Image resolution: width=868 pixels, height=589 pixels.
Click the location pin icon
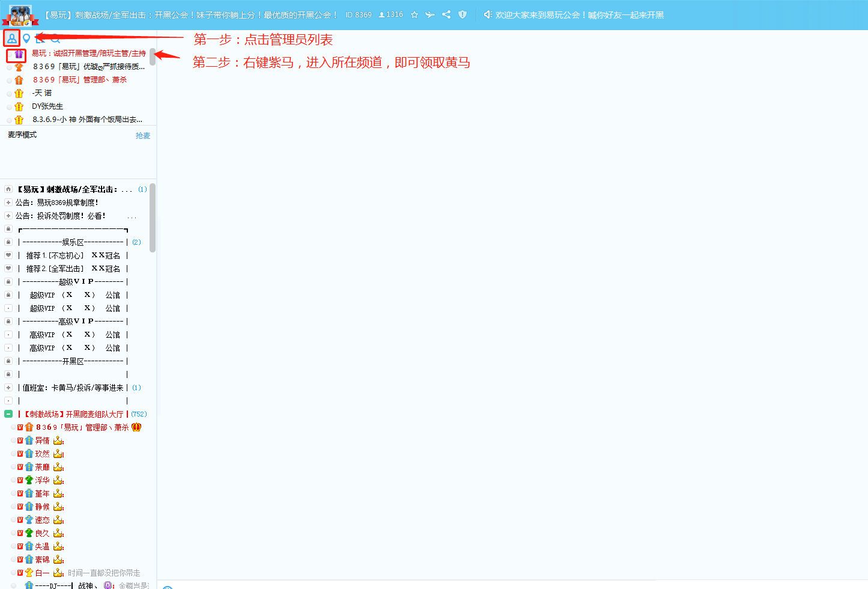[26, 38]
